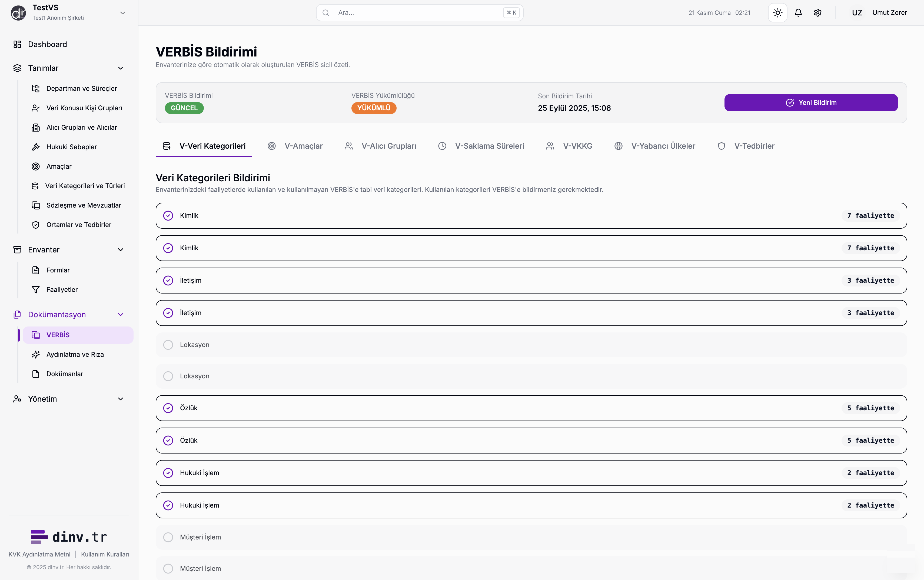Click the Dashboard grid icon
This screenshot has width=924, height=580.
point(17,45)
